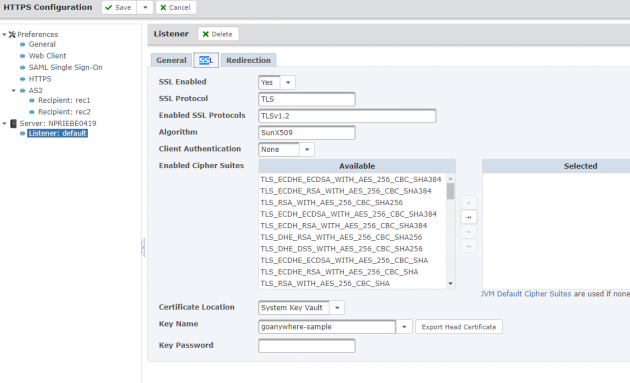Click Export Head Certificate button
The image size is (630, 383).
pos(458,327)
